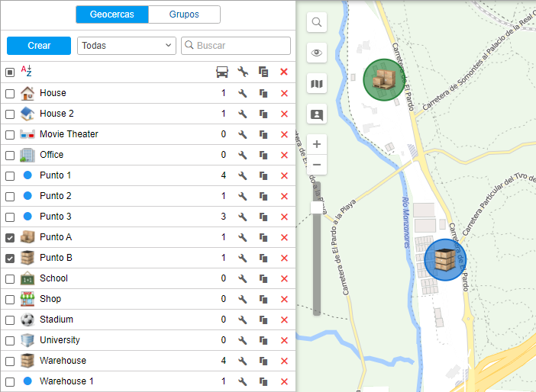This screenshot has width=536, height=392.
Task: Switch to the Grupos tab
Action: pyautogui.click(x=184, y=14)
